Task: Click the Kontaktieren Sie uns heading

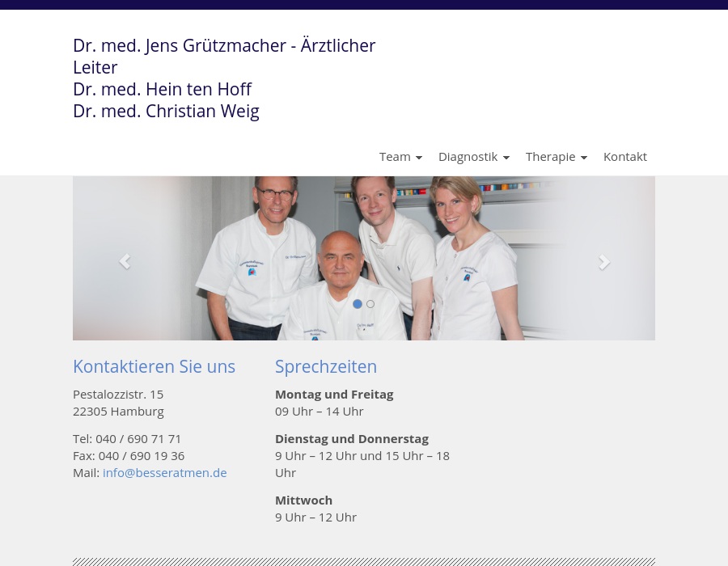Action: pyautogui.click(x=154, y=366)
